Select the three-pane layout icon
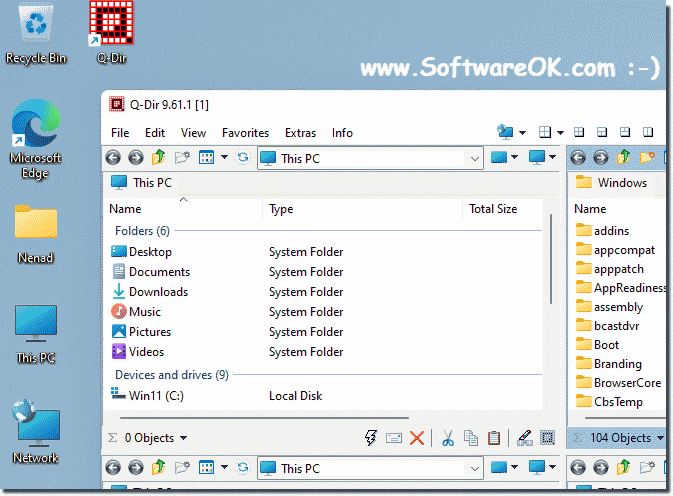This screenshot has height=496, width=673. tap(602, 132)
